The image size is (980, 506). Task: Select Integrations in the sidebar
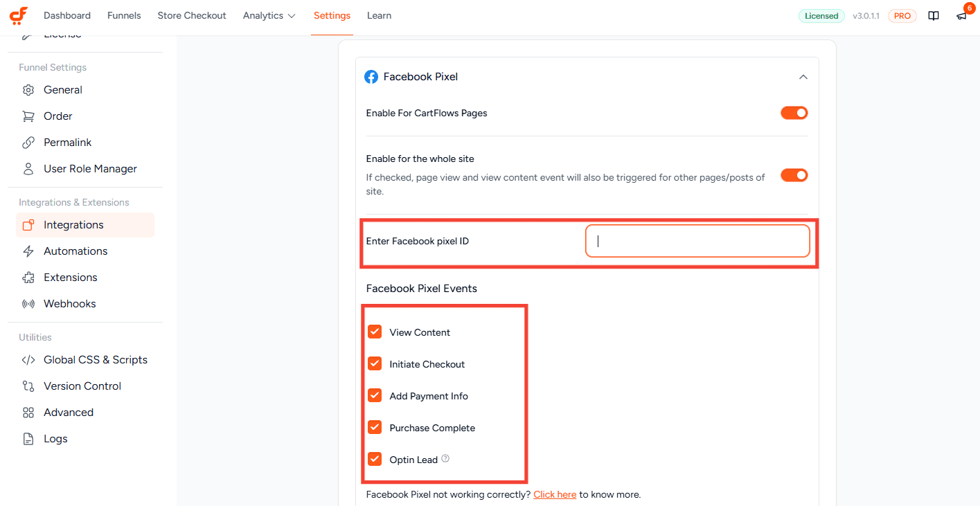(85, 225)
